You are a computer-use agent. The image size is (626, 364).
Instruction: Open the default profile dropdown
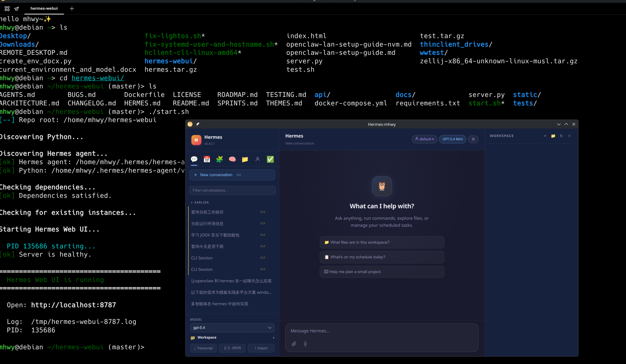coord(424,139)
